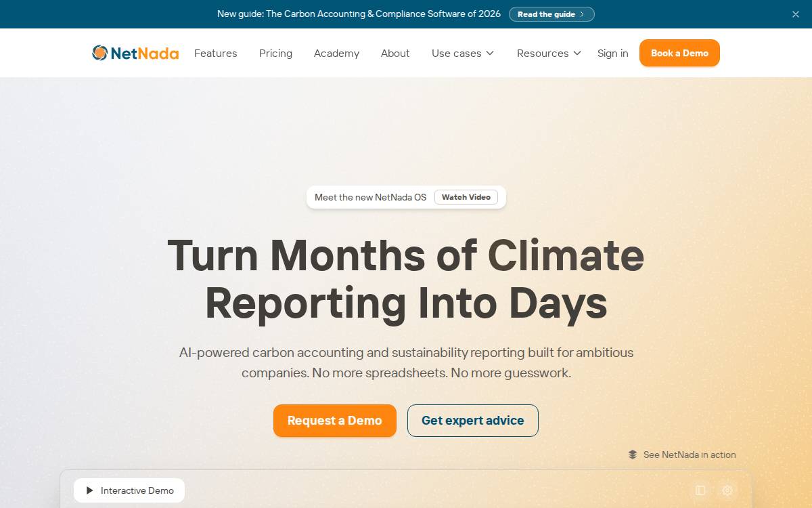Click the See NetNada in action text
Image resolution: width=812 pixels, height=508 pixels.
click(690, 454)
